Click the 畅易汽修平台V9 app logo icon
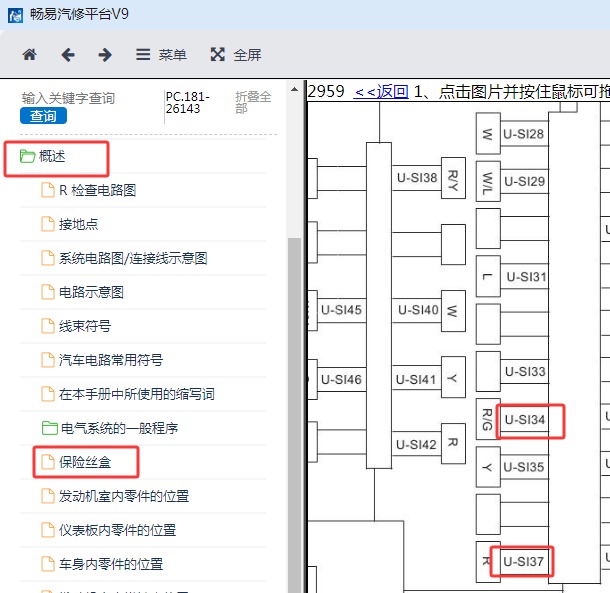 (x=16, y=16)
